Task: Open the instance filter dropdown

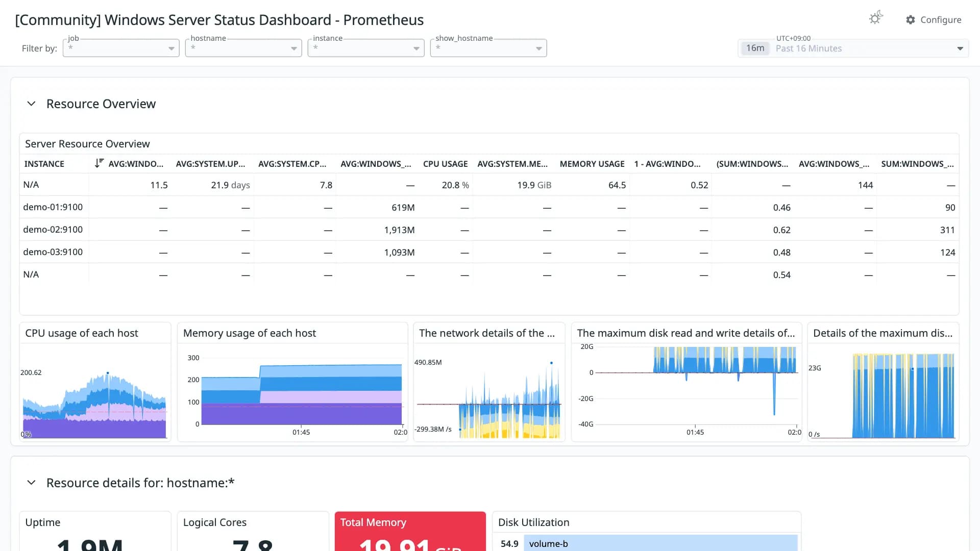Action: (366, 48)
